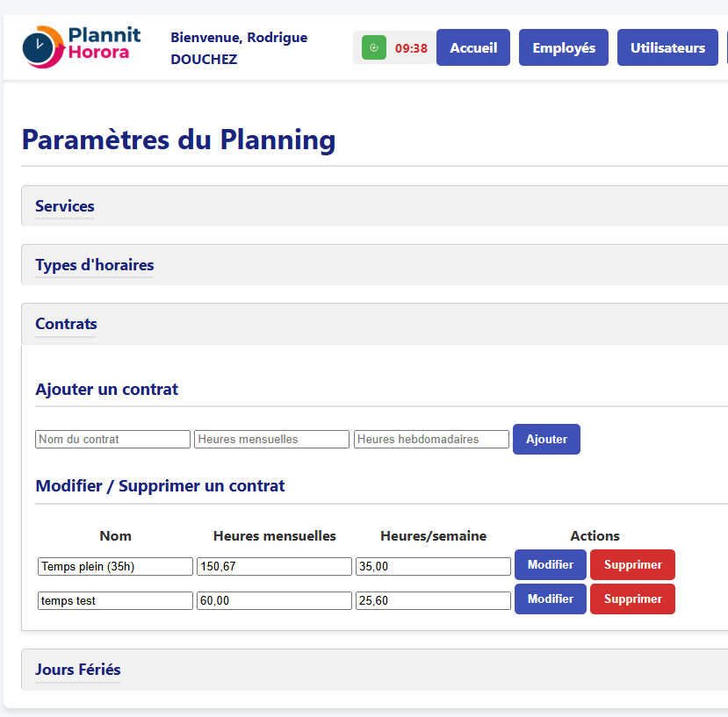Select the Heures hebdomadaires input
Screen dimensions: 728x717
tap(431, 439)
